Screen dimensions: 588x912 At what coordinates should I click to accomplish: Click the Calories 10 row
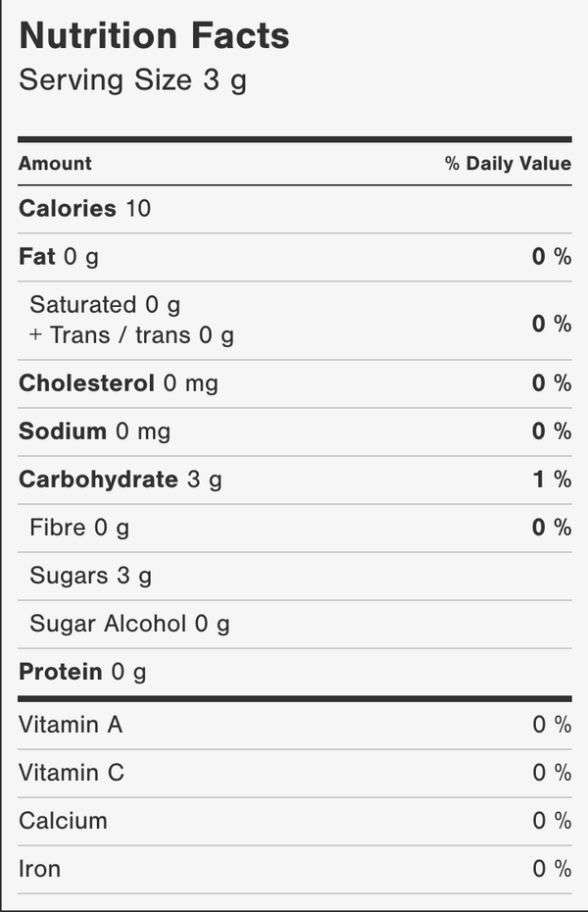pyautogui.click(x=295, y=209)
